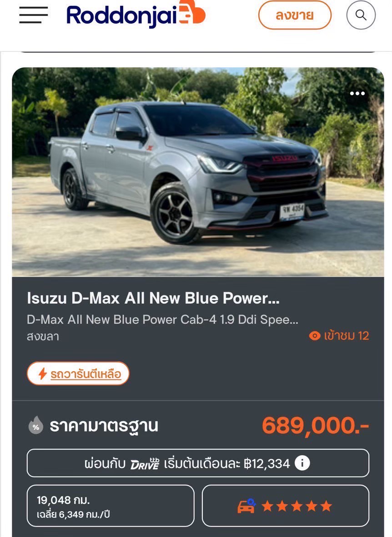Open the Isuzu D-Max pickup photo
Image resolution: width=392 pixels, height=537 pixels.
point(198,172)
